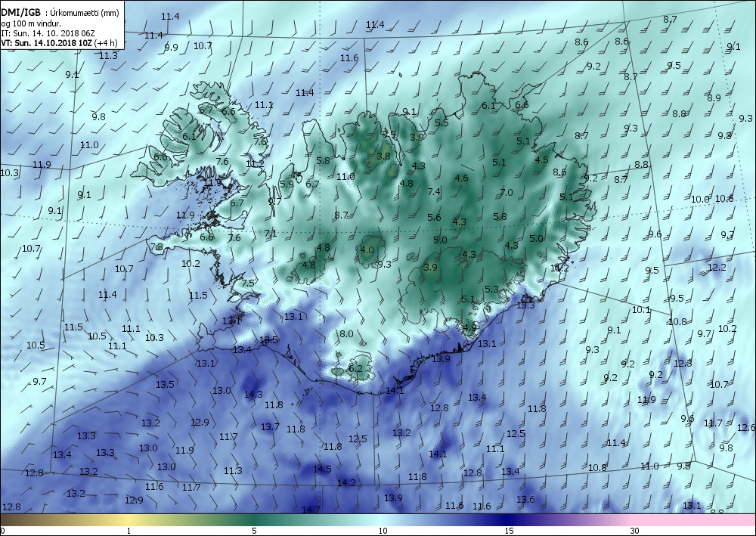Click the color scale label "30"
The image size is (756, 536).
tap(634, 531)
